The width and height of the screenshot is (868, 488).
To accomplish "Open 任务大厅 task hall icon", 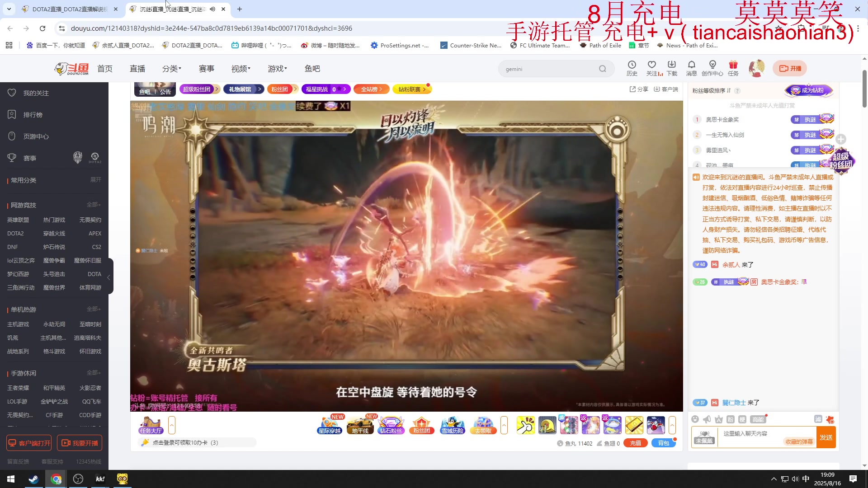I will coord(151,425).
